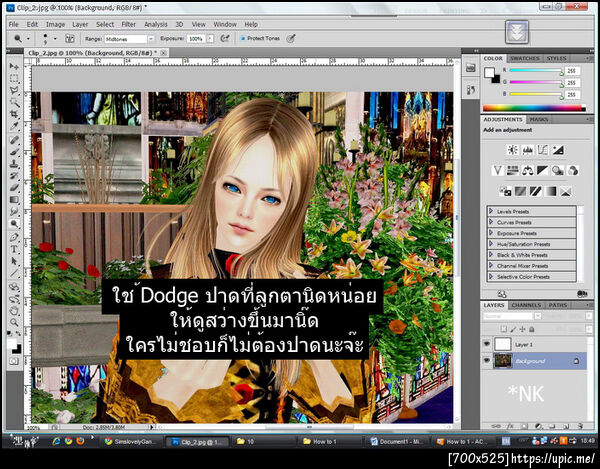Select the Rectangular Marquee tool
The height and width of the screenshot is (469, 600).
click(14, 78)
